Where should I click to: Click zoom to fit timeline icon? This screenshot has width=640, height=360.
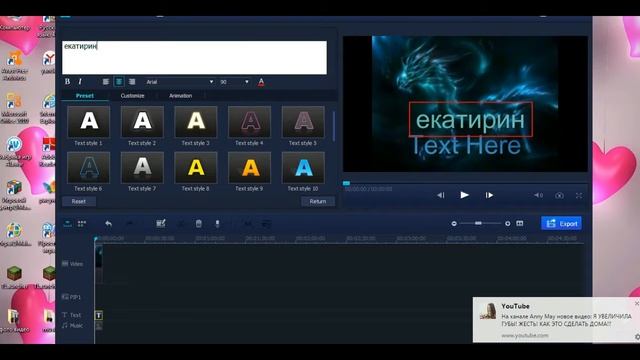(x=520, y=224)
